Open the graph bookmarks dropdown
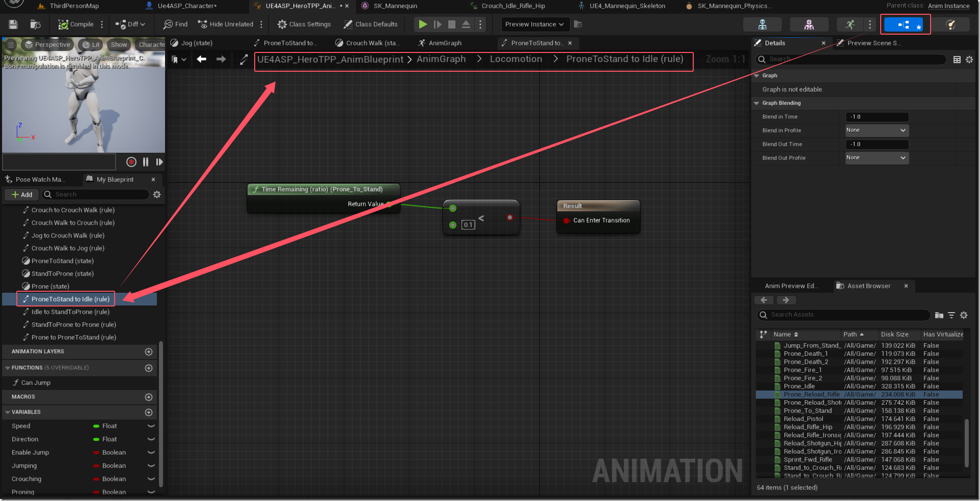980x501 pixels. (x=178, y=60)
